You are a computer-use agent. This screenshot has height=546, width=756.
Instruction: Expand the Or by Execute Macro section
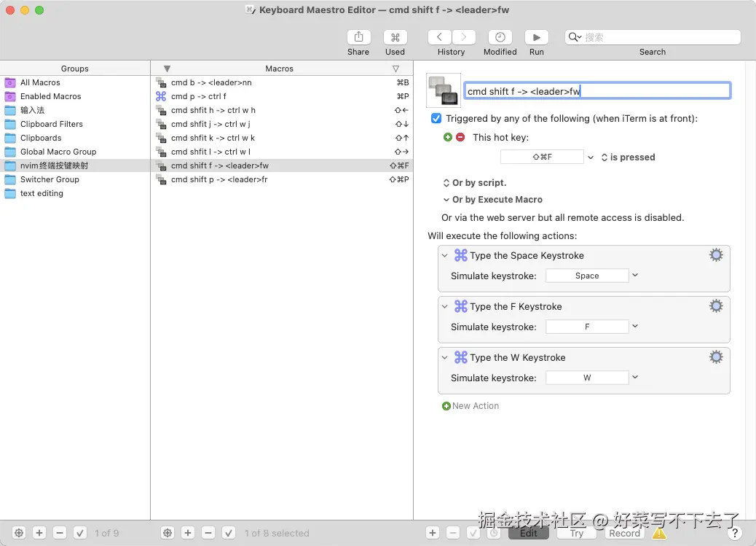click(492, 200)
